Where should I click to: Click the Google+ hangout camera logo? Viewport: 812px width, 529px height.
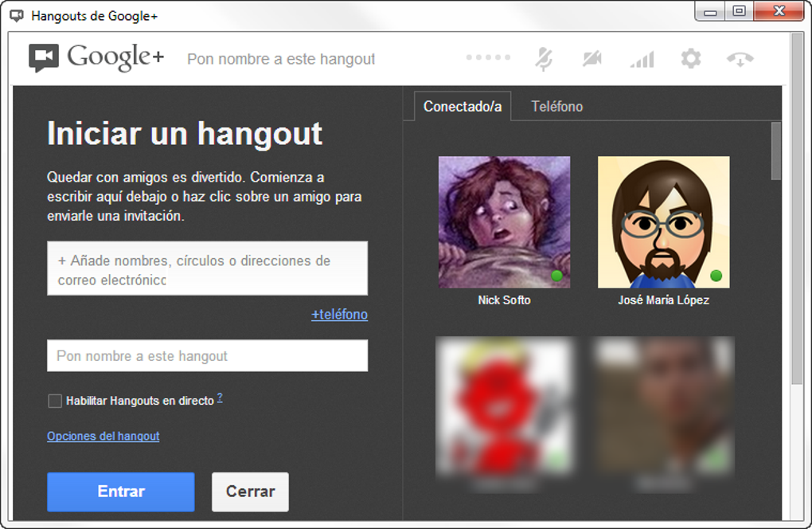click(44, 58)
